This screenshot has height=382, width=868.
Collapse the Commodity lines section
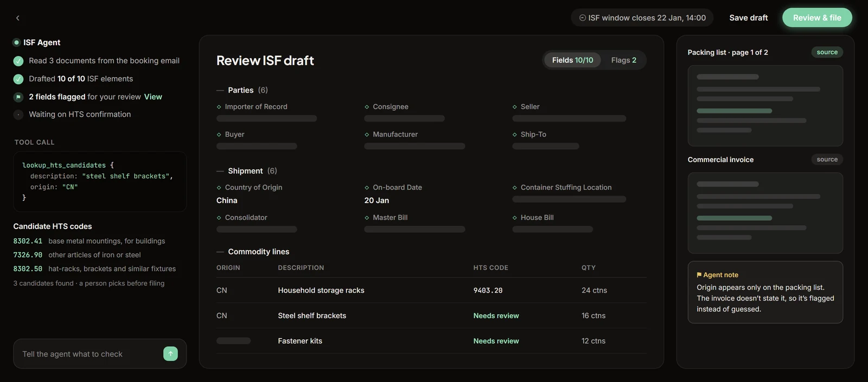click(x=220, y=252)
